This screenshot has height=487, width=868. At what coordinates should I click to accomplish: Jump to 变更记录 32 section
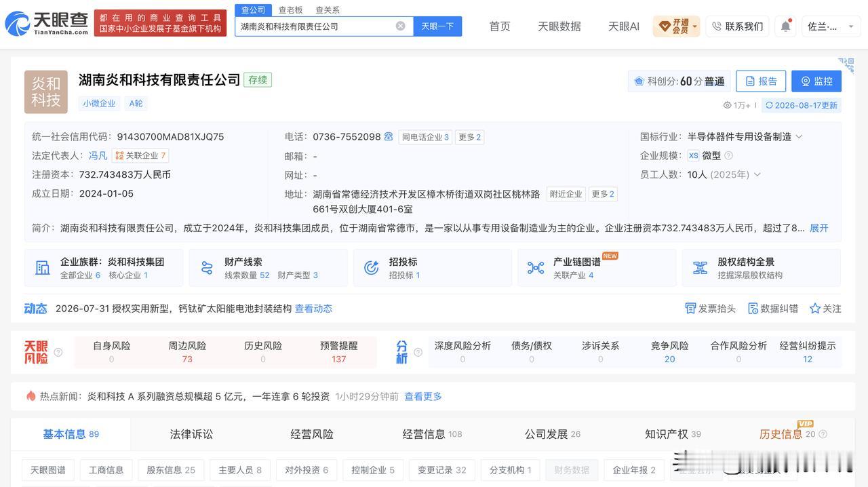(x=442, y=470)
